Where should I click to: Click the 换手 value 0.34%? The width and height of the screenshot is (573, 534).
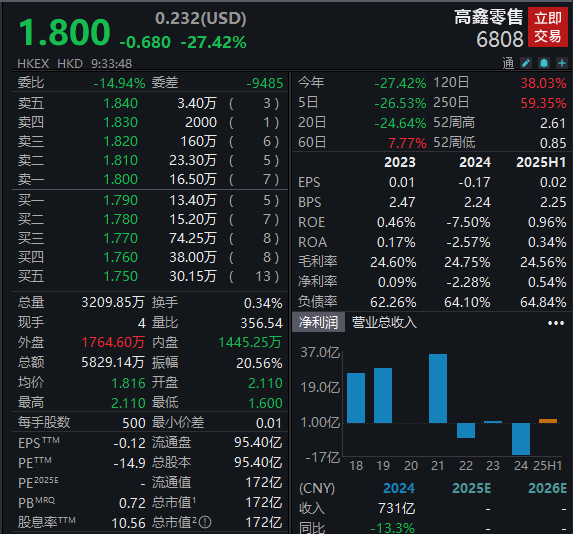tap(263, 303)
